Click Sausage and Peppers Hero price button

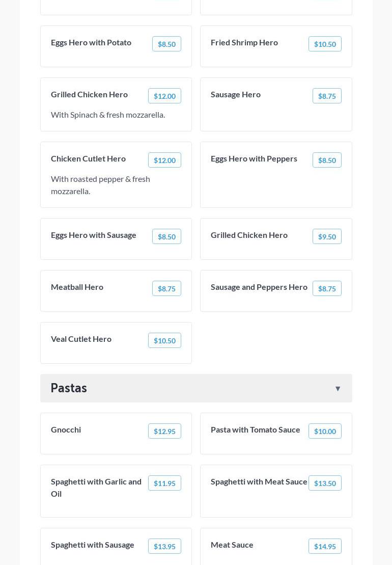(327, 289)
